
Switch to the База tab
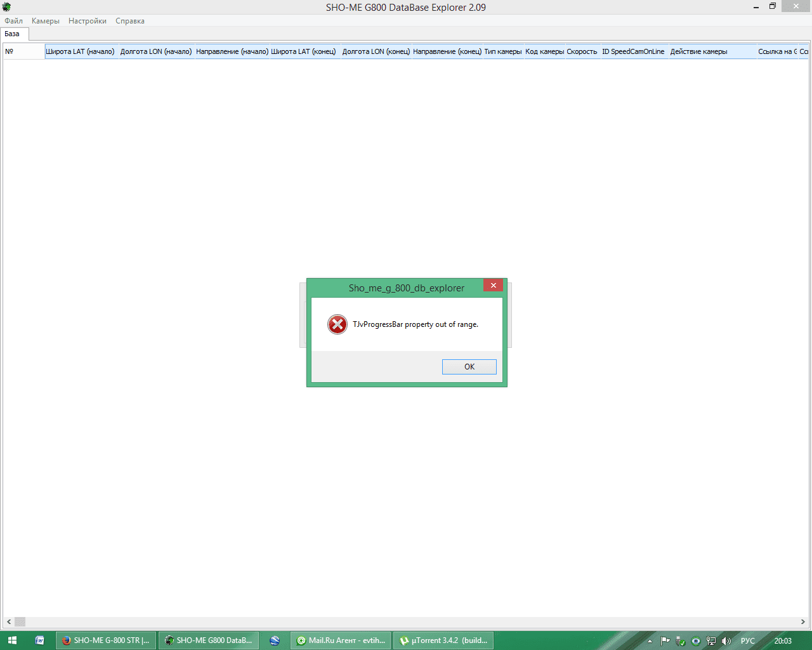click(13, 34)
